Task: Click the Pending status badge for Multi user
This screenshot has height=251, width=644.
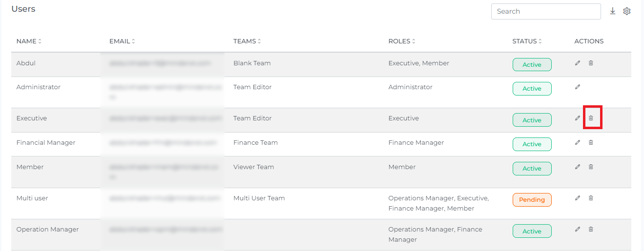Action: (532, 200)
